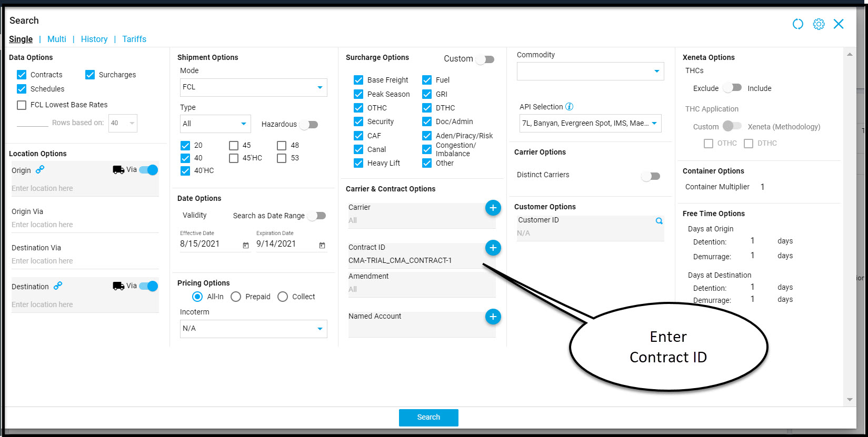868x437 pixels.
Task: Click the API Selection info icon
Action: pyautogui.click(x=569, y=107)
